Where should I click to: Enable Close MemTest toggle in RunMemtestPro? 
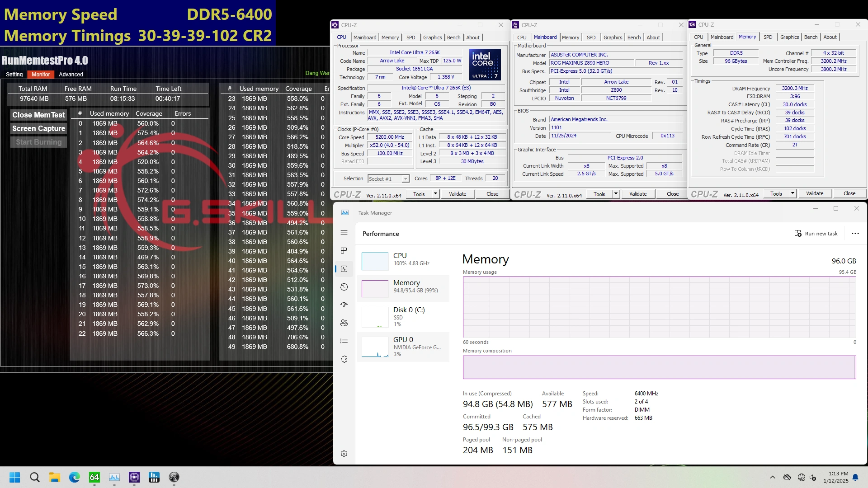(x=38, y=114)
